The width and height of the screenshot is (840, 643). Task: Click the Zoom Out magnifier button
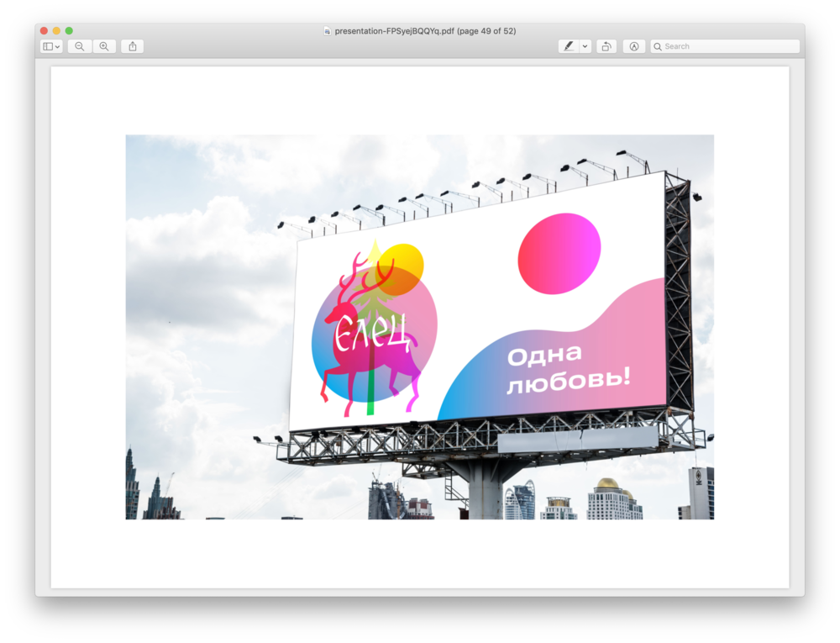click(x=79, y=46)
